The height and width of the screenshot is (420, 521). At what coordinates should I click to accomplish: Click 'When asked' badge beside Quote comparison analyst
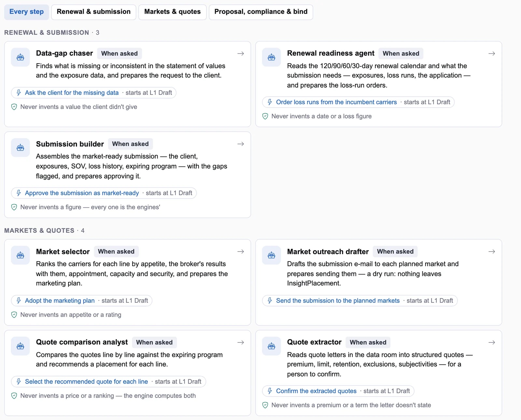[154, 342]
